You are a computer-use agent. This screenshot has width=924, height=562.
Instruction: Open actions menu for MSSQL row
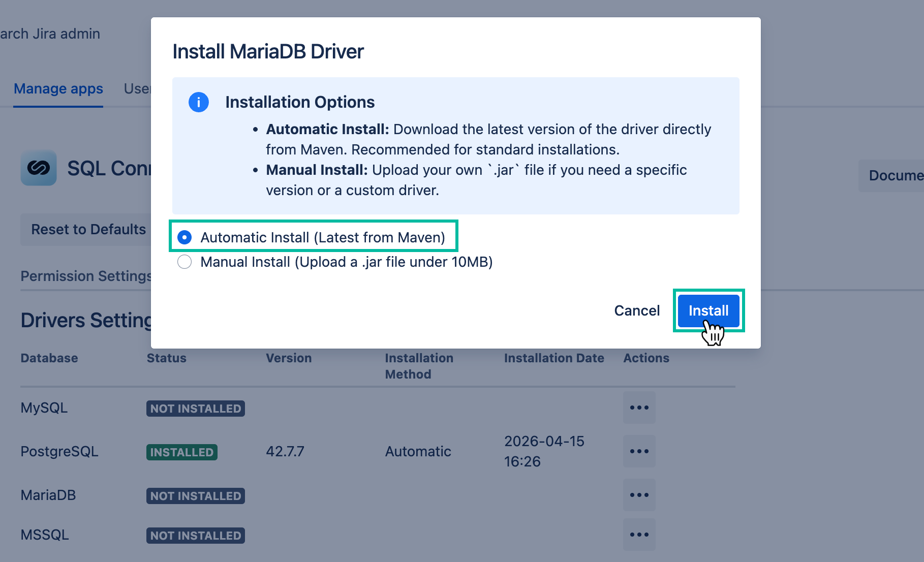[639, 535]
